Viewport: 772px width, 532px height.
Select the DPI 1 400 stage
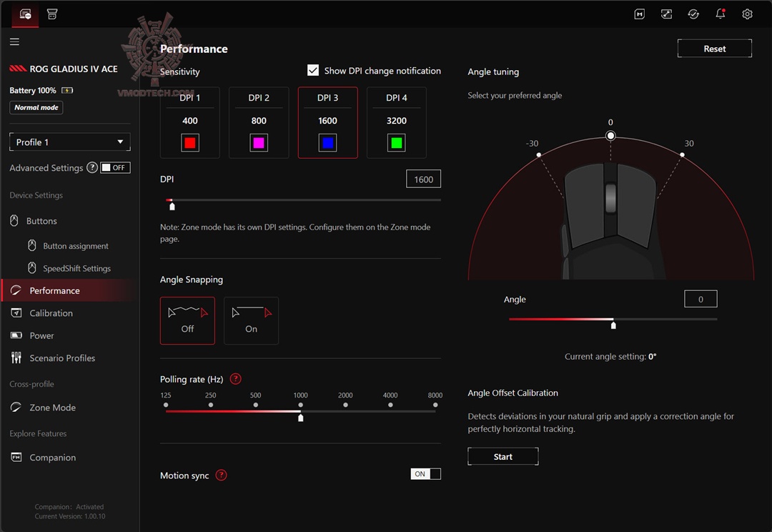click(x=190, y=123)
